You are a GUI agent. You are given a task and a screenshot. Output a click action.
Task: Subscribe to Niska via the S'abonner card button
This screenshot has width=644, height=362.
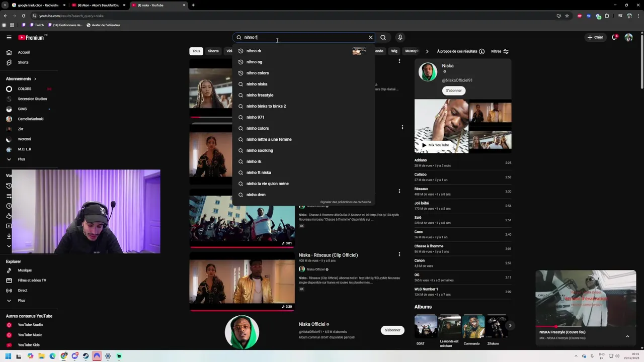pyautogui.click(x=454, y=90)
